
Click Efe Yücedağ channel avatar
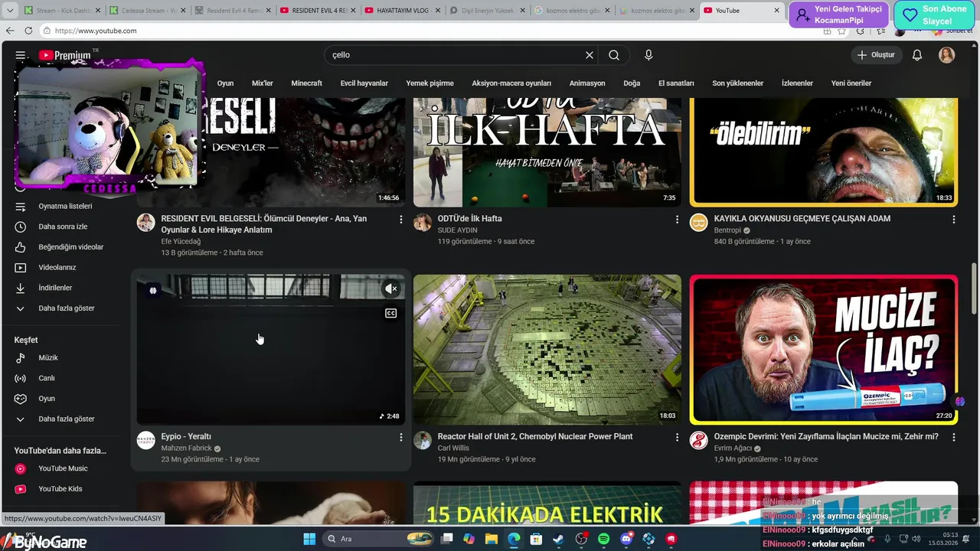(x=145, y=223)
